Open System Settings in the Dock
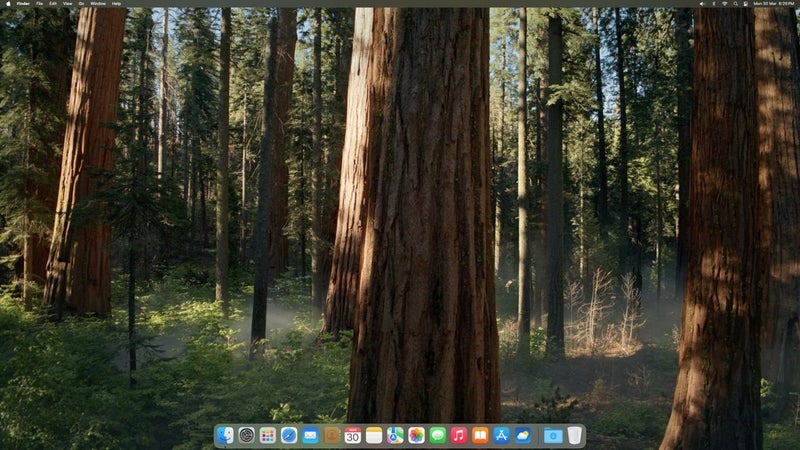This screenshot has height=450, width=800. pyautogui.click(x=246, y=435)
